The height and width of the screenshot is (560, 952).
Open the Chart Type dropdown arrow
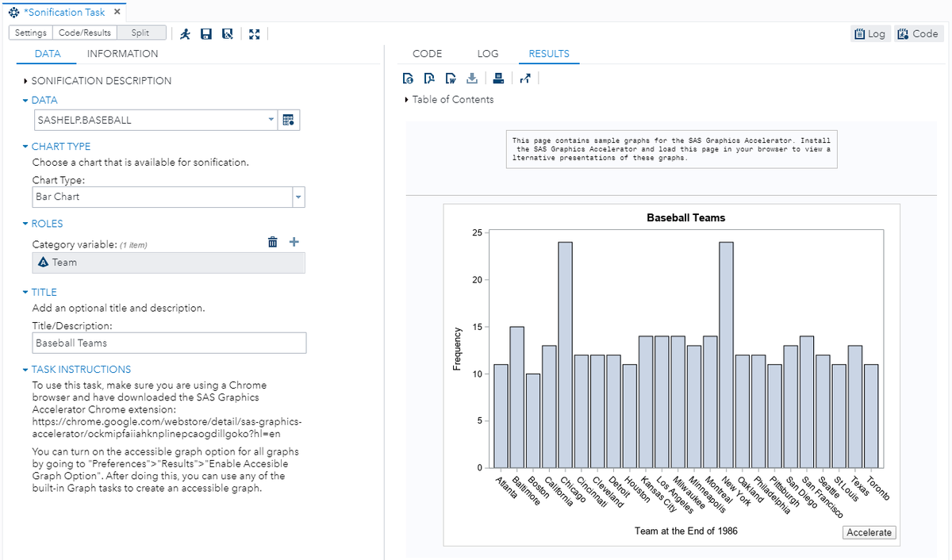(x=298, y=197)
